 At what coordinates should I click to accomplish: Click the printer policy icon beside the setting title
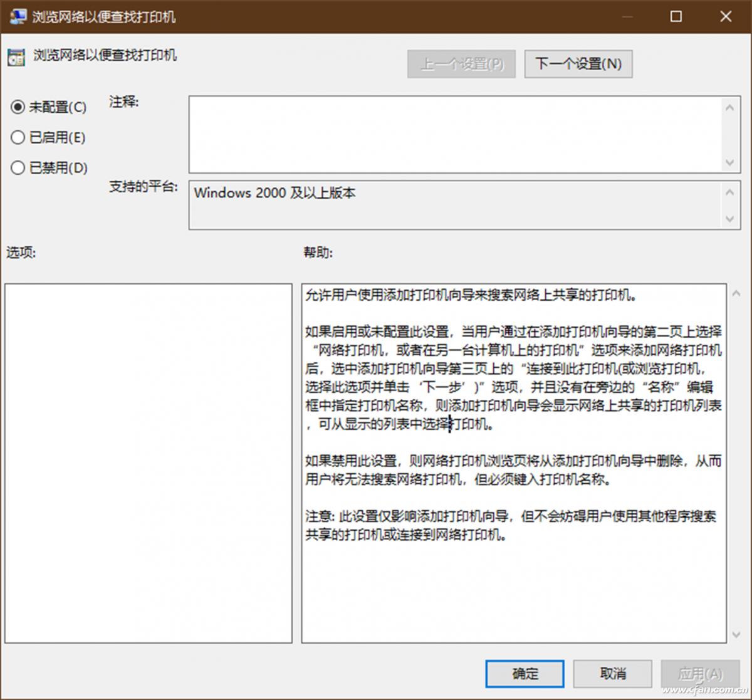pyautogui.click(x=15, y=57)
